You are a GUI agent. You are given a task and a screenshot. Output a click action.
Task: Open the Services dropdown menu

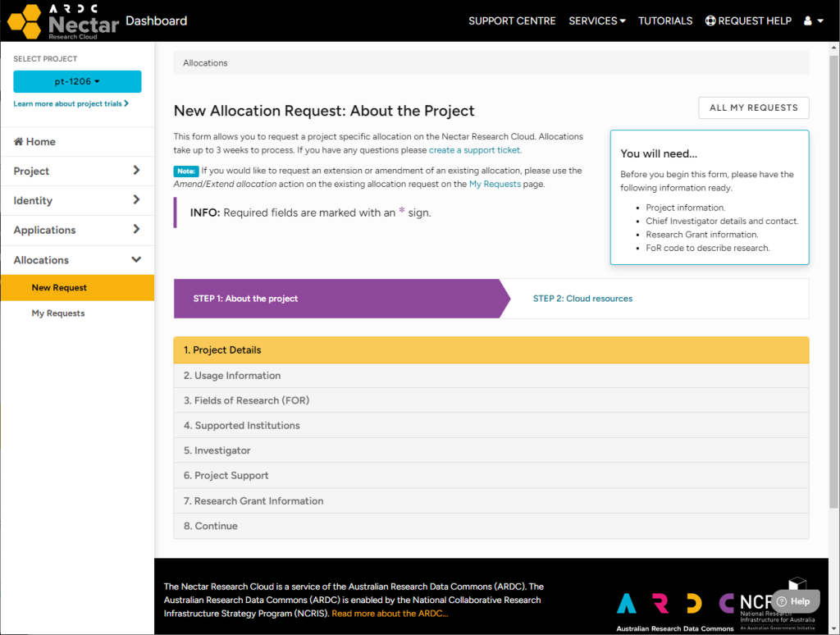pyautogui.click(x=597, y=21)
